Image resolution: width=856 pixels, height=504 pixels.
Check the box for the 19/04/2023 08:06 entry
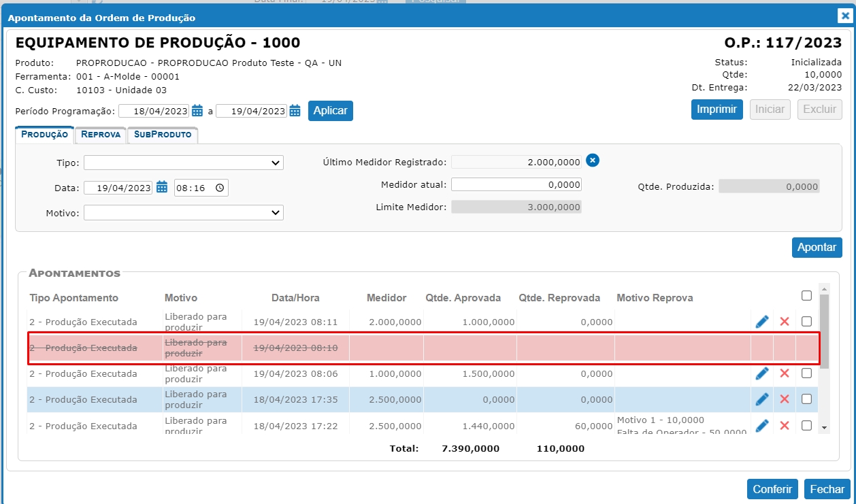click(806, 373)
